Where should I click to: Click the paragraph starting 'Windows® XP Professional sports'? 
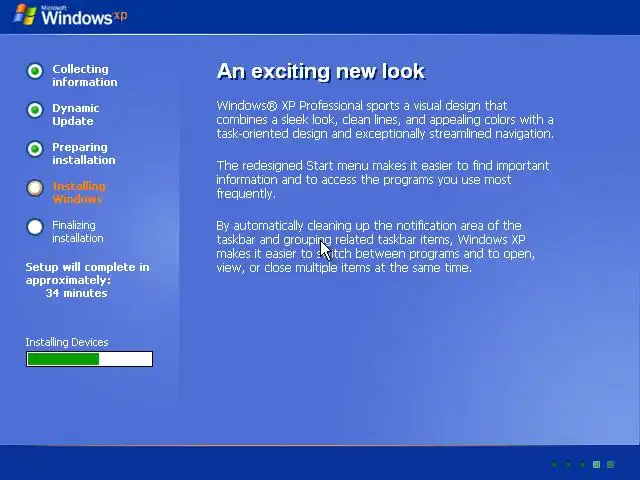coord(385,120)
